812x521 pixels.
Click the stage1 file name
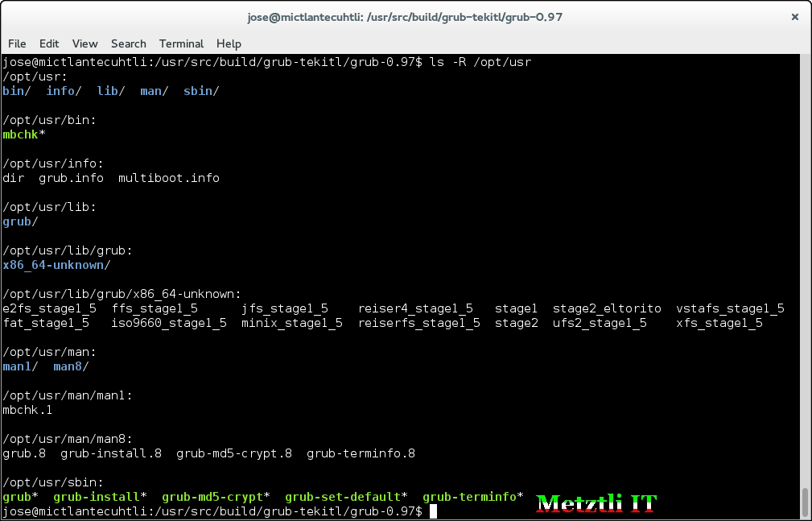pos(517,309)
